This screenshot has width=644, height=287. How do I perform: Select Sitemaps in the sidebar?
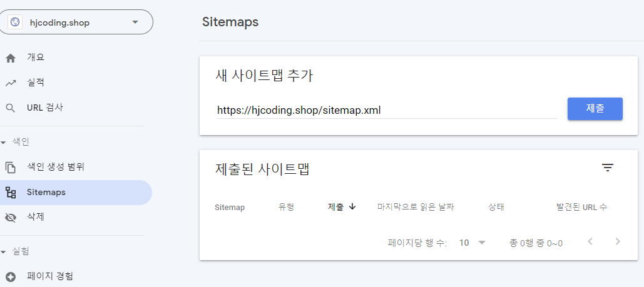tap(76, 192)
